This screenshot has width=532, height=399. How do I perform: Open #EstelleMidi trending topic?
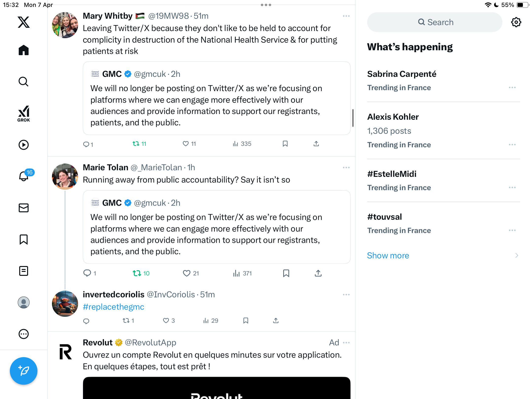(392, 174)
